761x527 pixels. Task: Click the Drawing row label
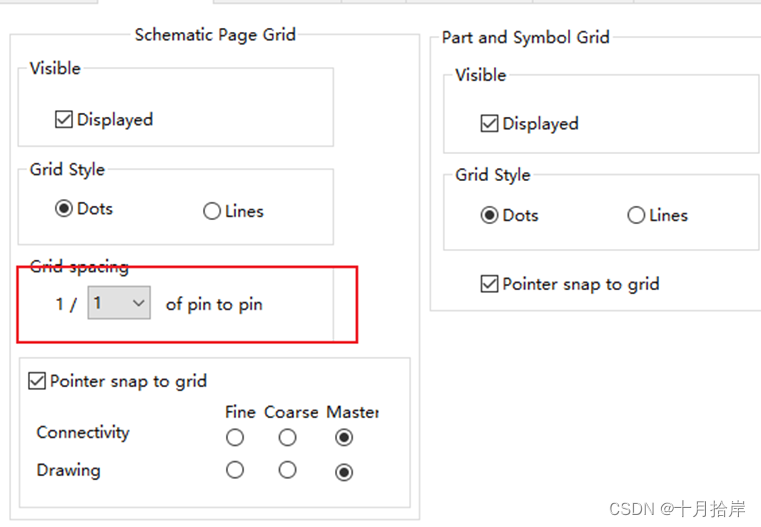click(x=68, y=470)
